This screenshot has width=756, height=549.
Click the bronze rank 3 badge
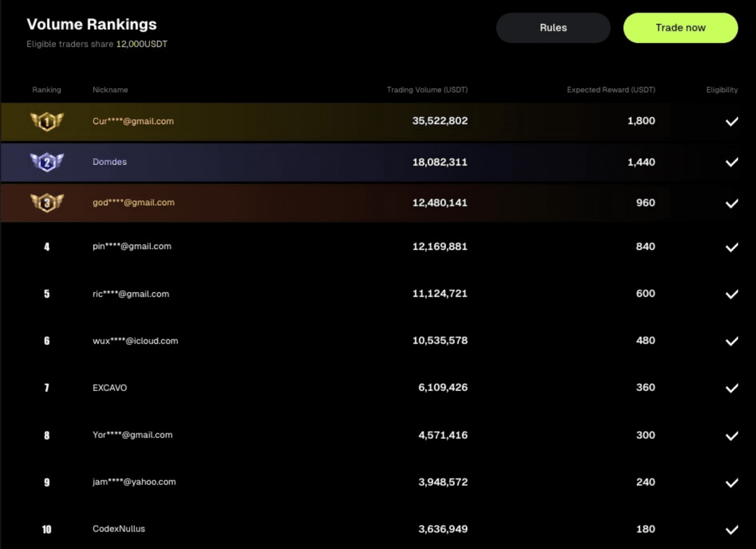pyautogui.click(x=47, y=203)
